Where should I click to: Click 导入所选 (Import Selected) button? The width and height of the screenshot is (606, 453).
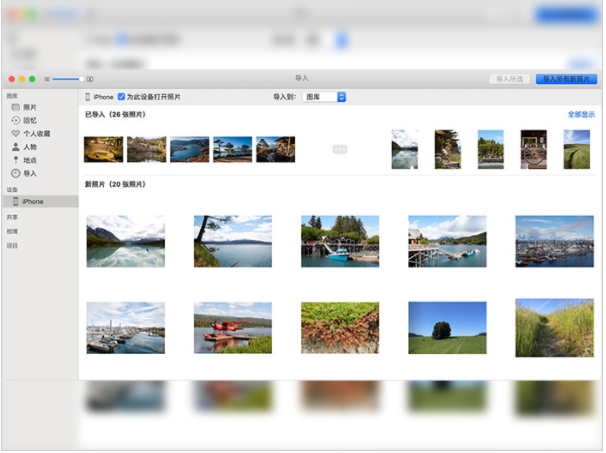[x=510, y=78]
